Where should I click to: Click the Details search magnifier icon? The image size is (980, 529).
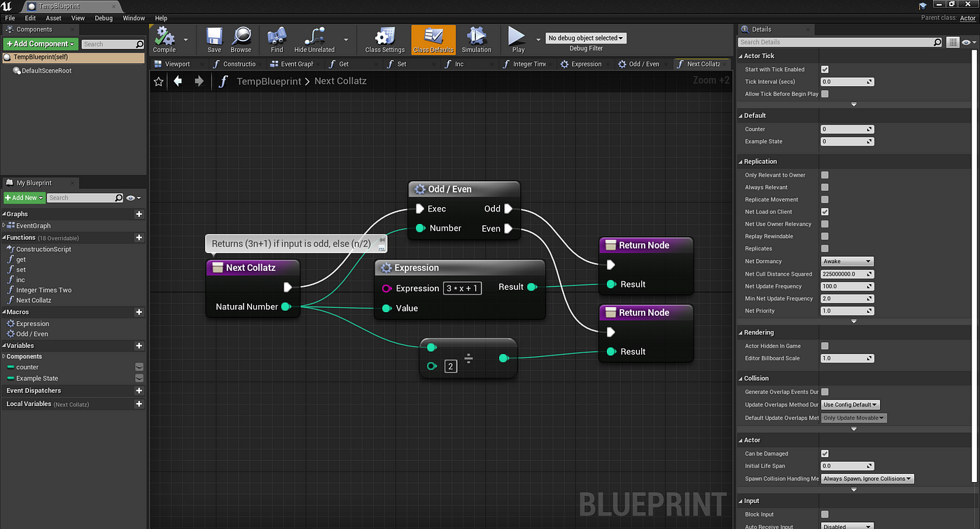(x=937, y=43)
